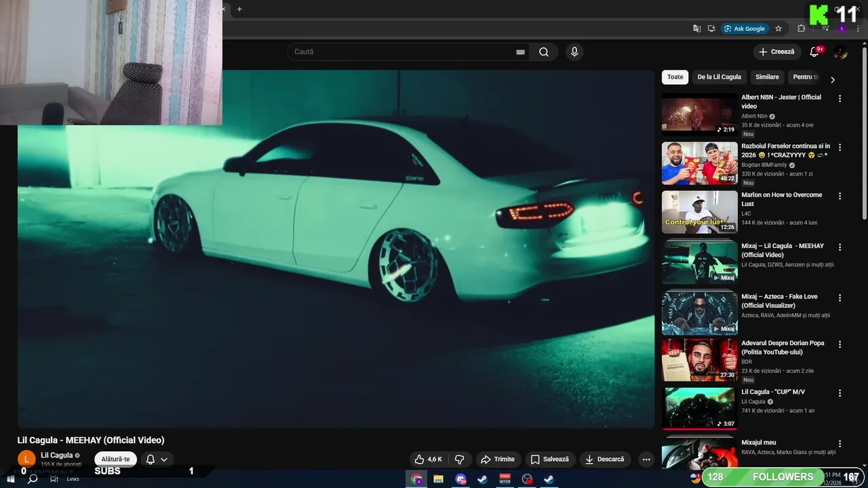Open the Windows Start menu
The image size is (868, 488).
click(10, 479)
